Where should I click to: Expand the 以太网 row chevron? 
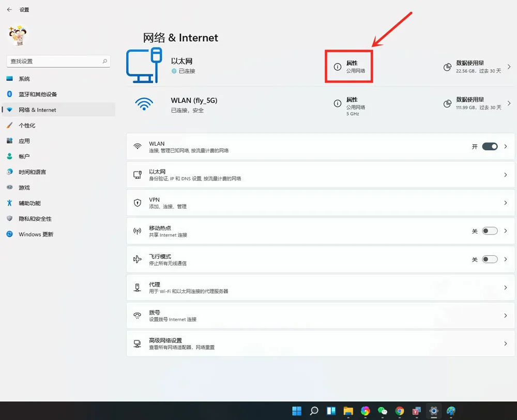click(x=506, y=175)
